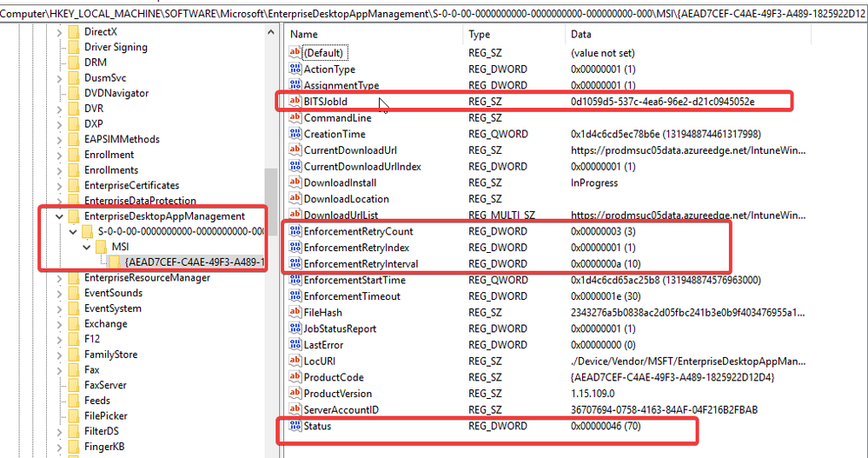Collapse the S-0-0-00 SID key
The image size is (868, 458).
(73, 231)
